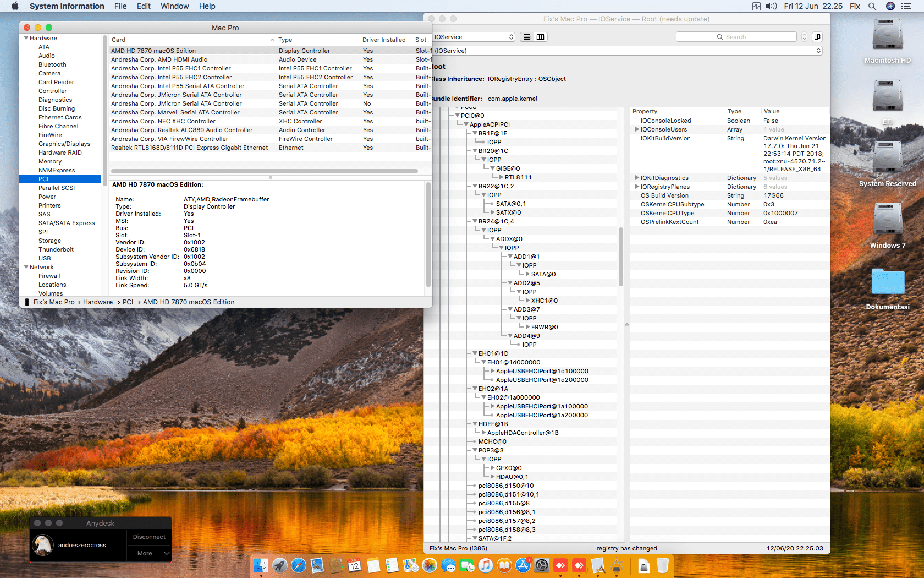Toggle the inspector panel button beside search
This screenshot has height=578, width=924.
[x=817, y=37]
